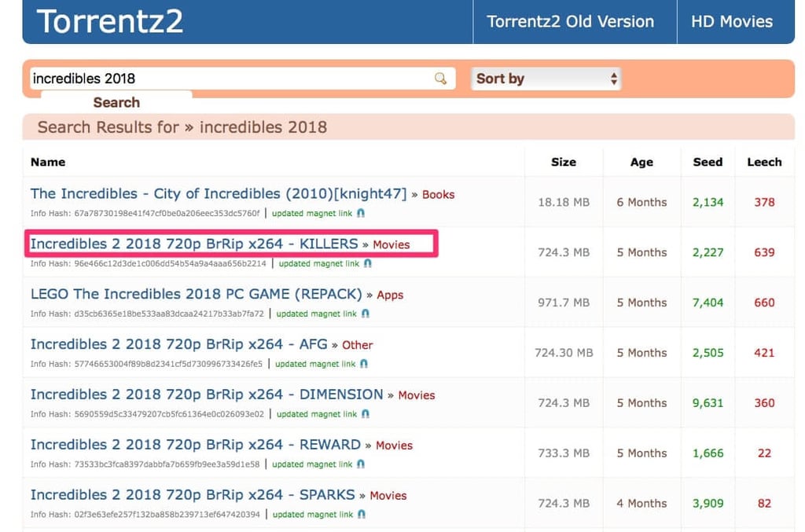Click the 971.7 MB size cell
This screenshot has width=805, height=532.
click(564, 303)
